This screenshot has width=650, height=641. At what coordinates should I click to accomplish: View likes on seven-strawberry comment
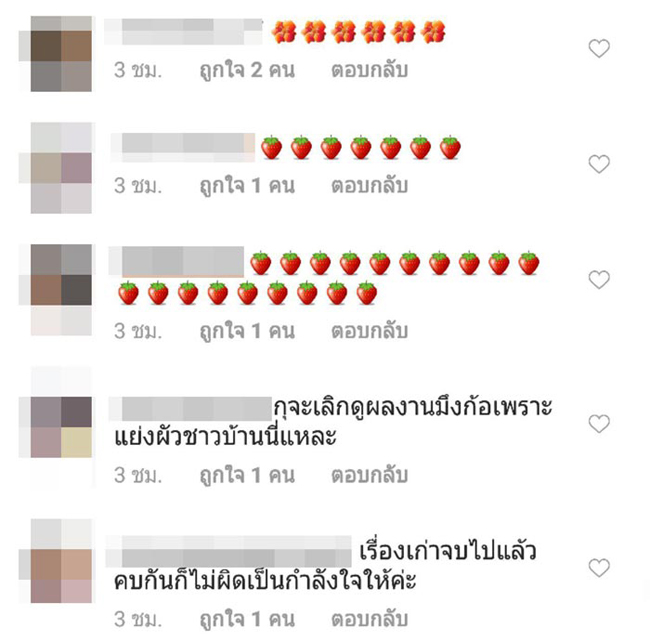[x=247, y=186]
